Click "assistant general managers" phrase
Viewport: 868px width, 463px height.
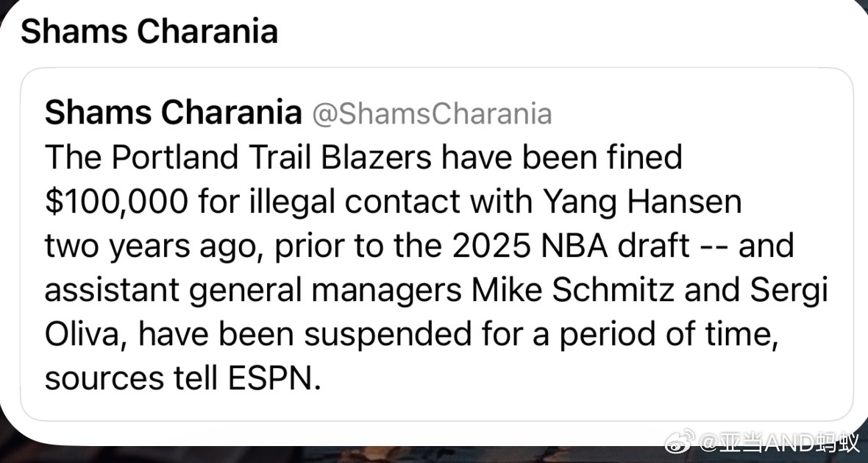[x=253, y=291]
